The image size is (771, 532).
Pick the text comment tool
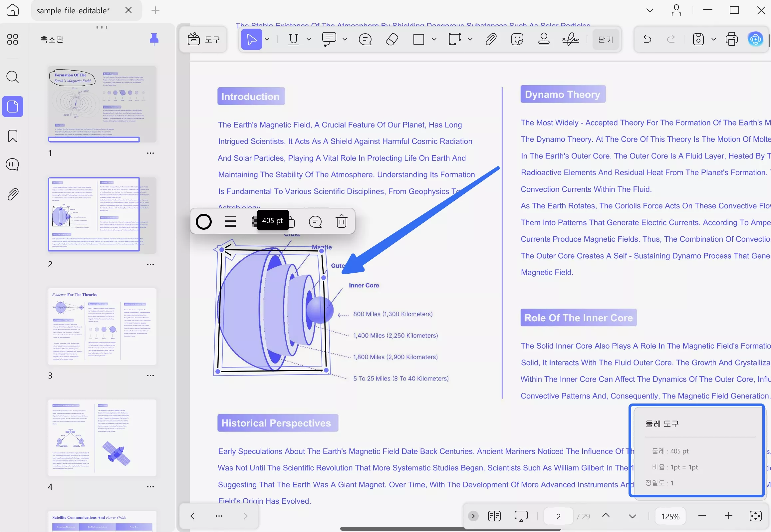(x=329, y=39)
